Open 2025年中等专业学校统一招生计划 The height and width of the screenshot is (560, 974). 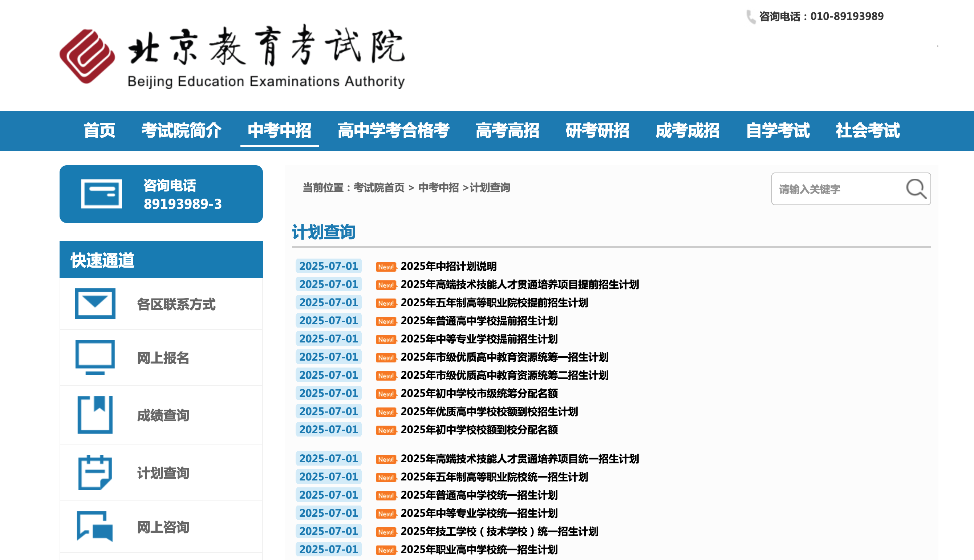tap(479, 513)
